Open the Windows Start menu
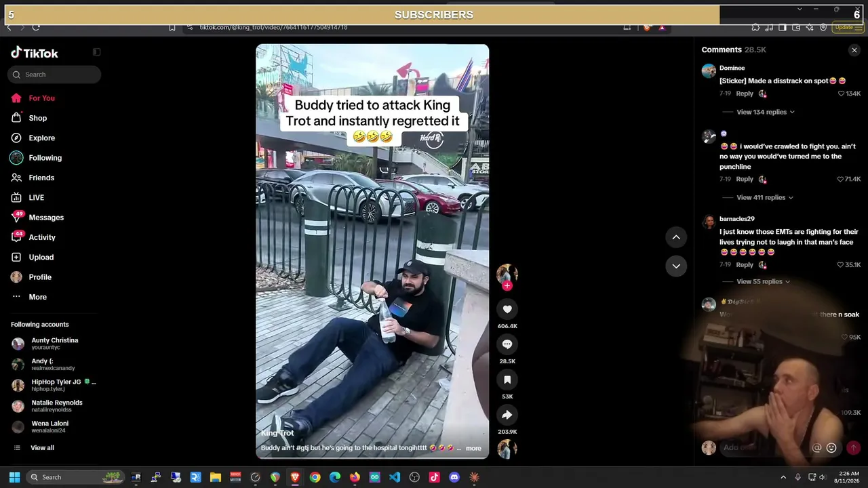 click(x=14, y=477)
